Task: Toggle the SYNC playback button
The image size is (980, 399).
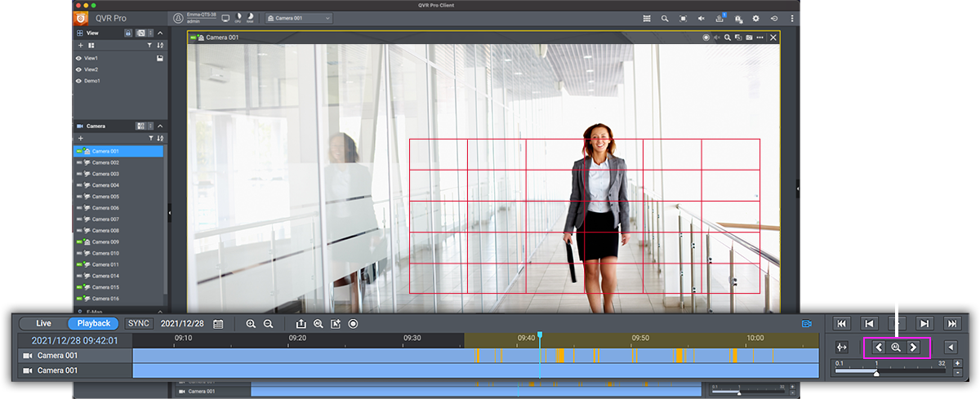Action: 139,323
